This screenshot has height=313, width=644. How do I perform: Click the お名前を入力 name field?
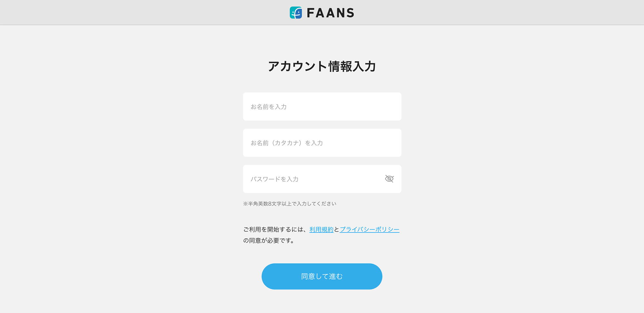click(322, 106)
